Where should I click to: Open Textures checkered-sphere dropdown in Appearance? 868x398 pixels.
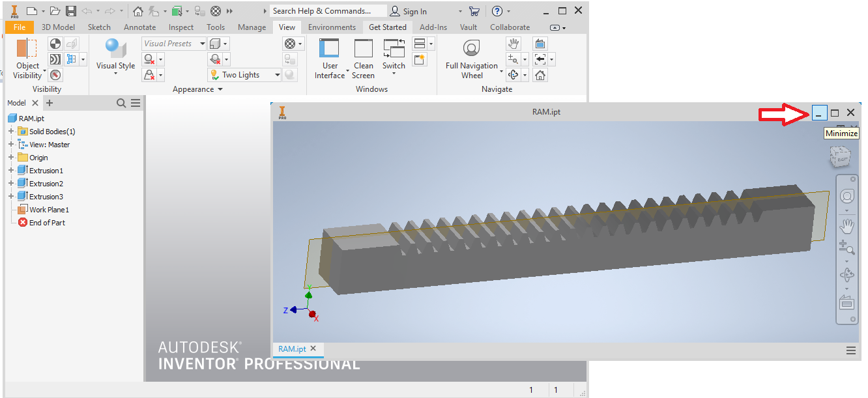(293, 44)
